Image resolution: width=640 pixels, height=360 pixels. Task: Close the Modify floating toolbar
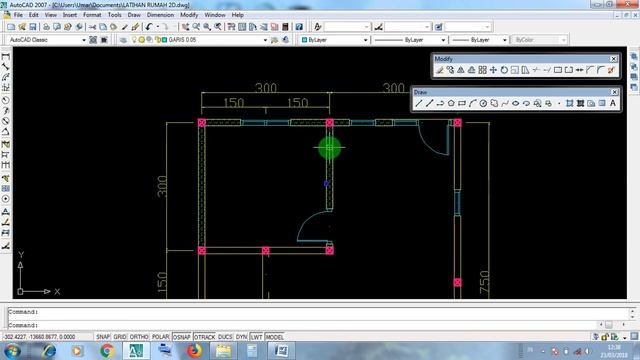pyautogui.click(x=613, y=59)
